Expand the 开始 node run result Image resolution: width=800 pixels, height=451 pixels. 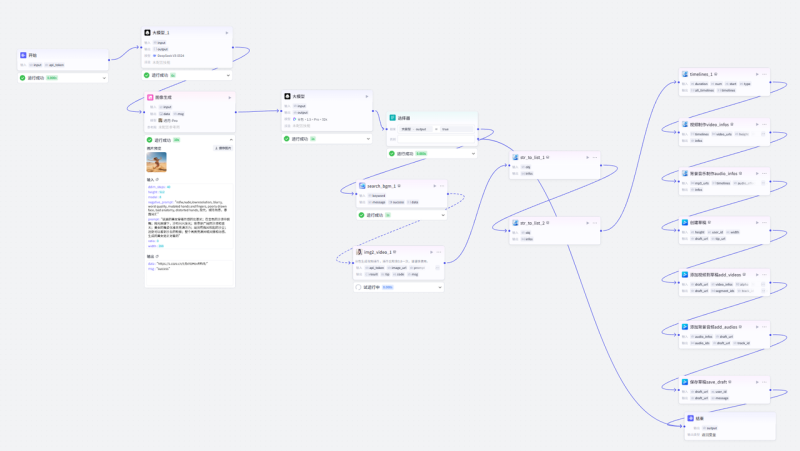pos(103,77)
